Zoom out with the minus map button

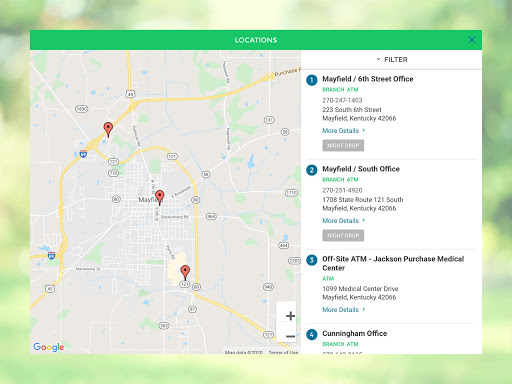tap(290, 336)
